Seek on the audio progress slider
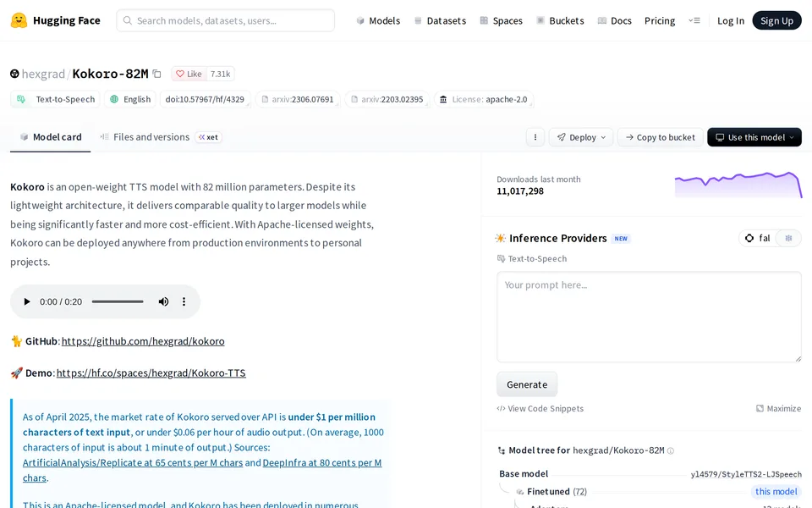The height and width of the screenshot is (508, 812). (118, 301)
